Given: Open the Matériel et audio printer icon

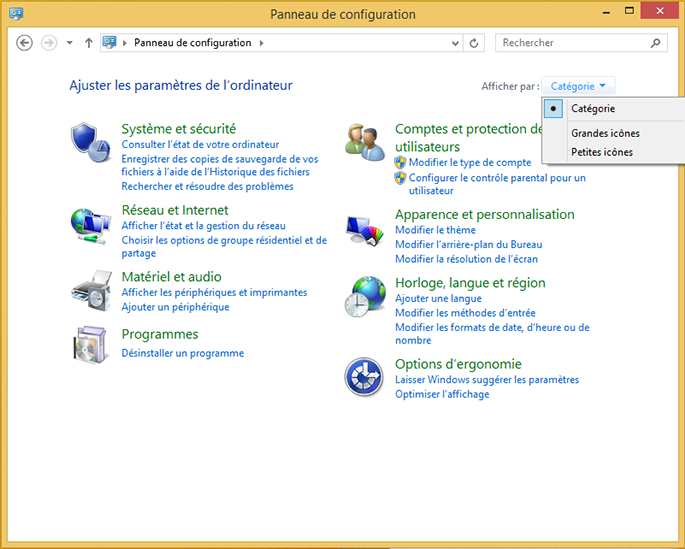Looking at the screenshot, I should point(91,290).
